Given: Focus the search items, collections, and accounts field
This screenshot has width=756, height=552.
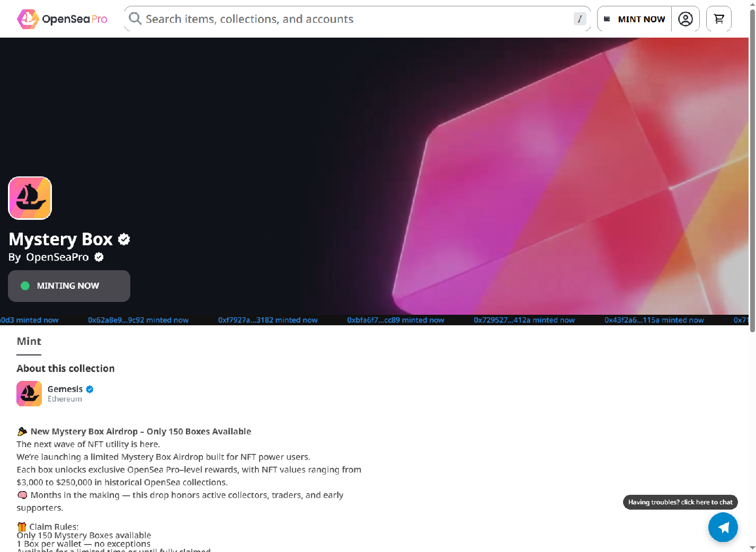Looking at the screenshot, I should pyautogui.click(x=358, y=19).
